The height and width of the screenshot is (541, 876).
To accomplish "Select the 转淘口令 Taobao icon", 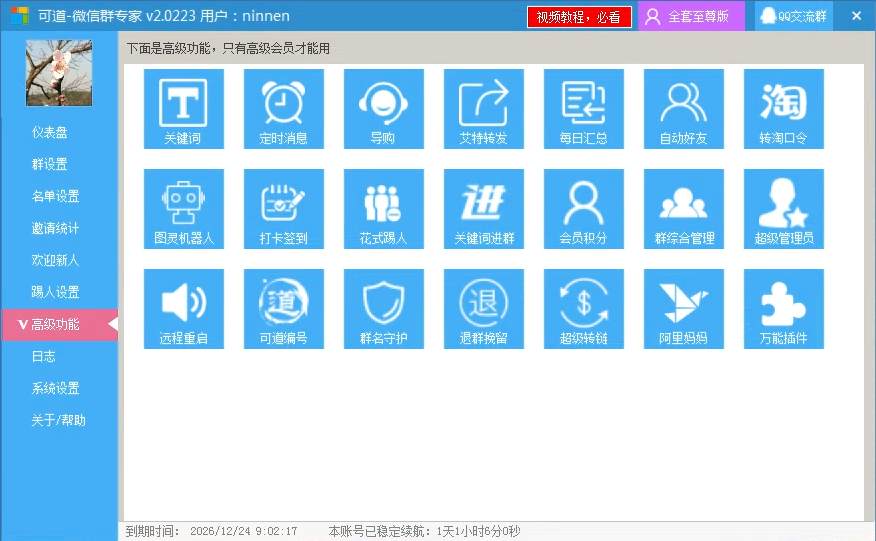I will click(x=783, y=108).
